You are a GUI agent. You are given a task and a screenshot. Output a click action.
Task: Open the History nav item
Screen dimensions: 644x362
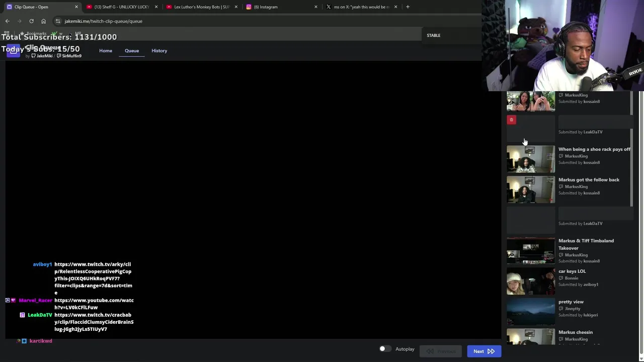[x=159, y=51]
